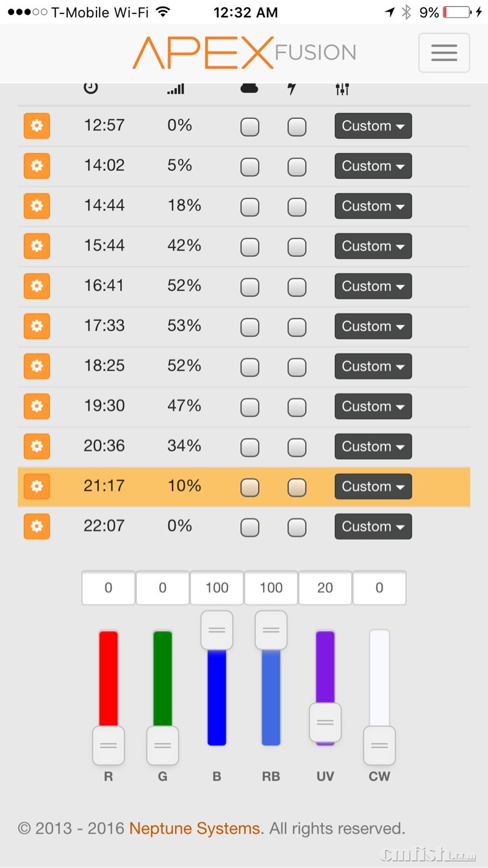The width and height of the screenshot is (488, 868).
Task: Open gear settings for highlighted 21:17 row
Action: tap(37, 486)
